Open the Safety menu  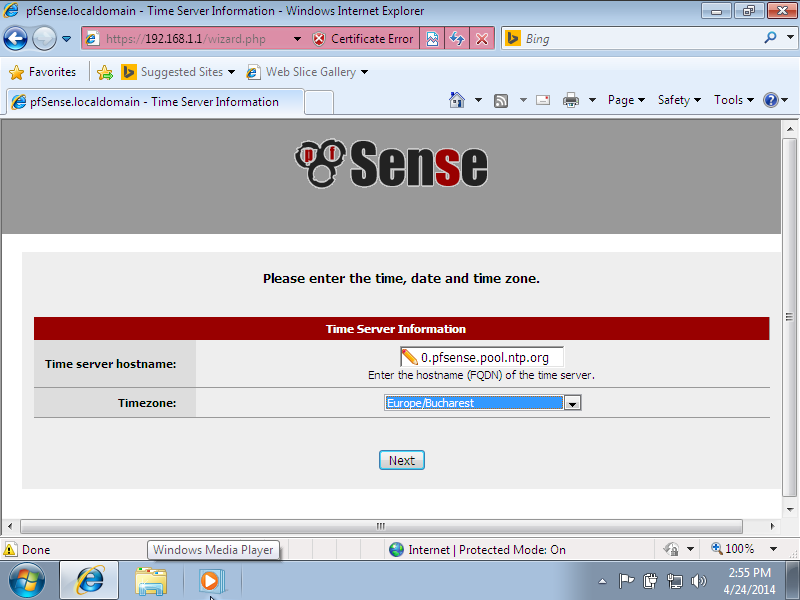[679, 100]
